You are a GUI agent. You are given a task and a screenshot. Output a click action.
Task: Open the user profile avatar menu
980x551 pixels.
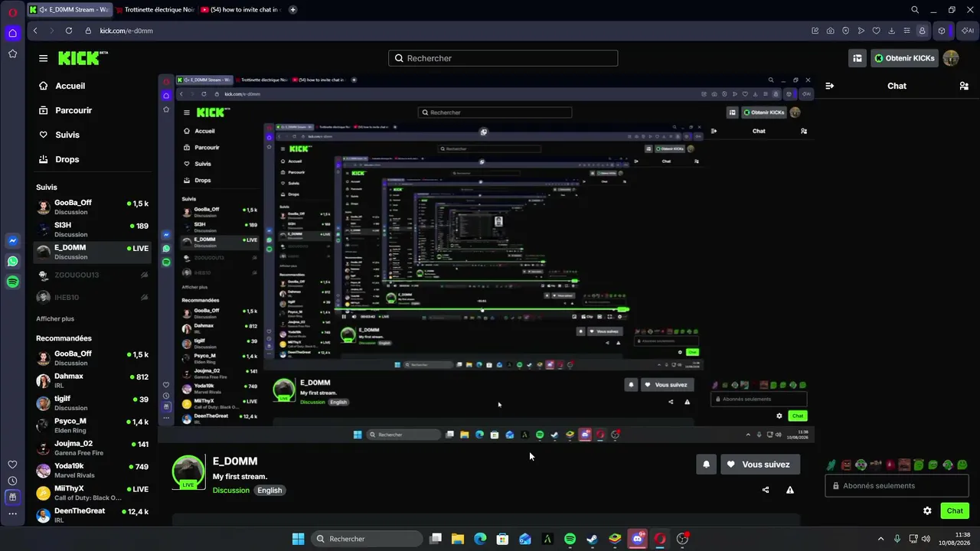tap(951, 58)
